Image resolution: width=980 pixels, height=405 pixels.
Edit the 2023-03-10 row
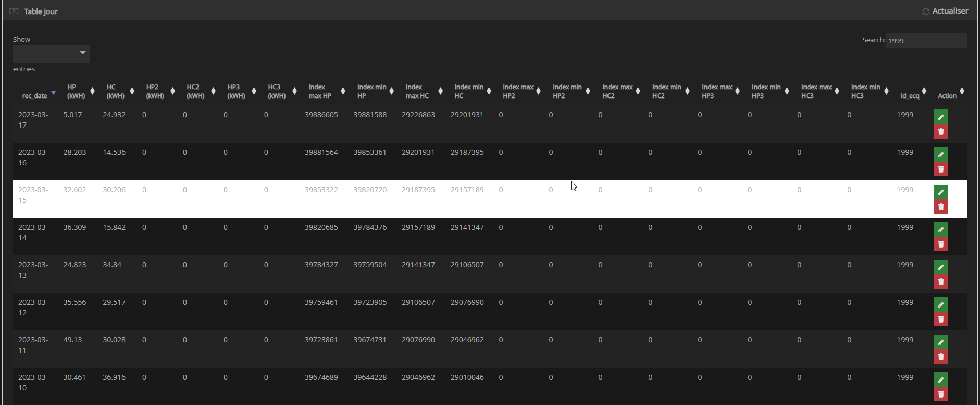[x=940, y=380]
